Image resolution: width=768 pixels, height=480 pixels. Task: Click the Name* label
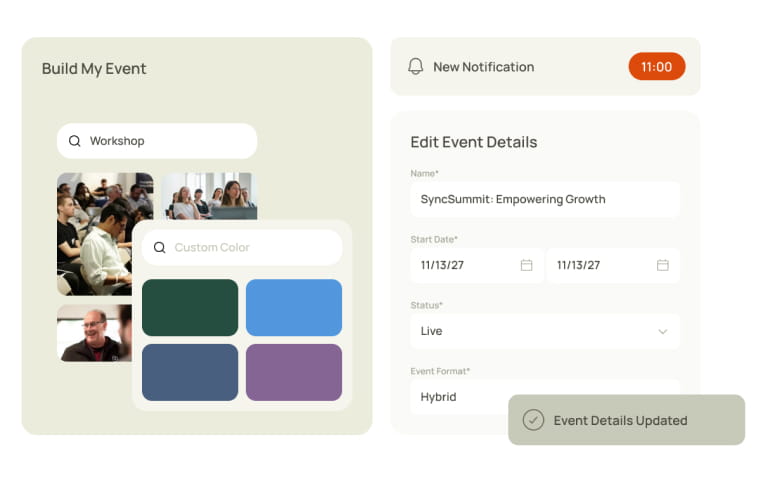(425, 173)
